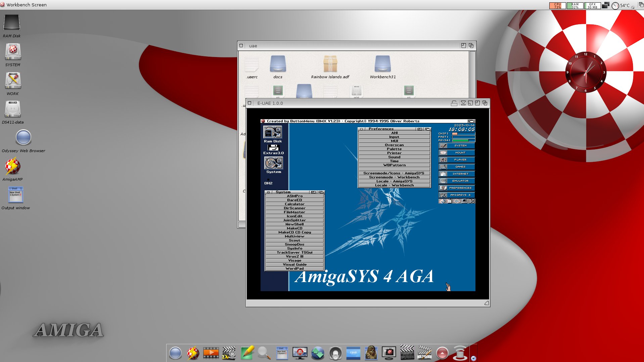644x362 pixels.
Task: Click the RAM usage monitor in title bar
Action: pos(575,5)
